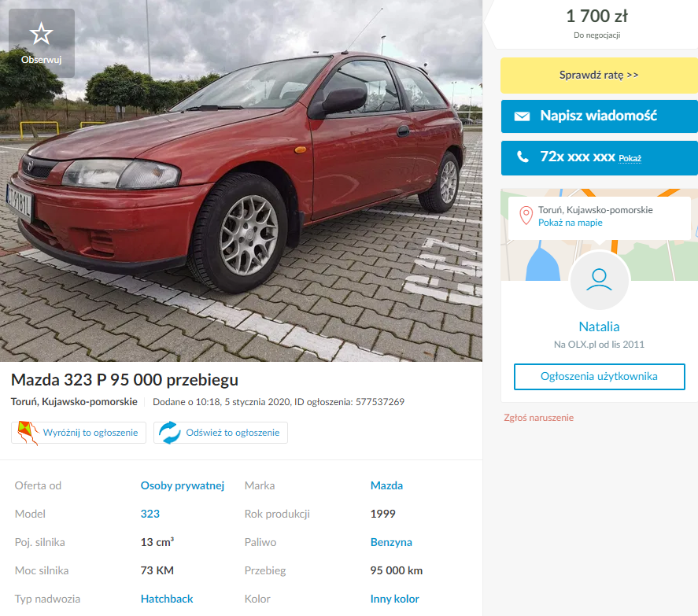Click Ogłoszenia użytkownika button

599,377
